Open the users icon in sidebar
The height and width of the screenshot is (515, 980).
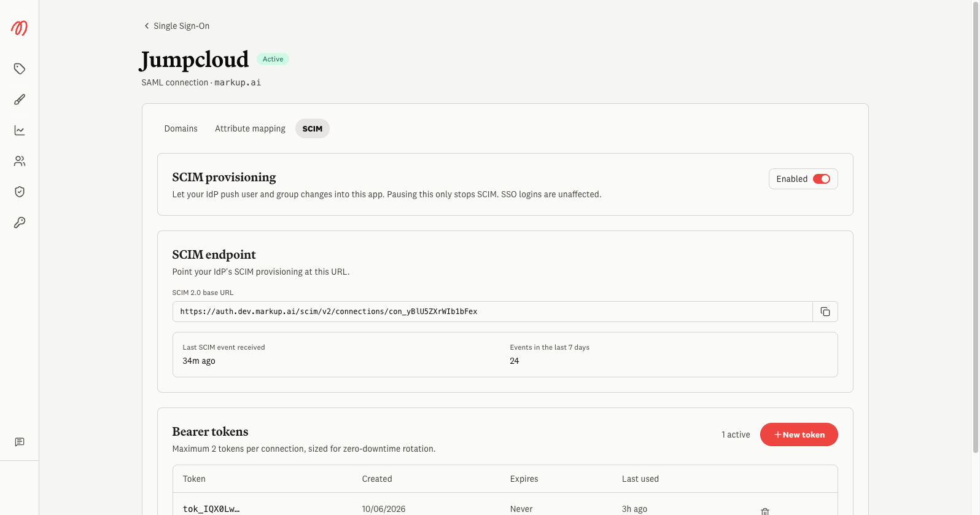tap(20, 161)
